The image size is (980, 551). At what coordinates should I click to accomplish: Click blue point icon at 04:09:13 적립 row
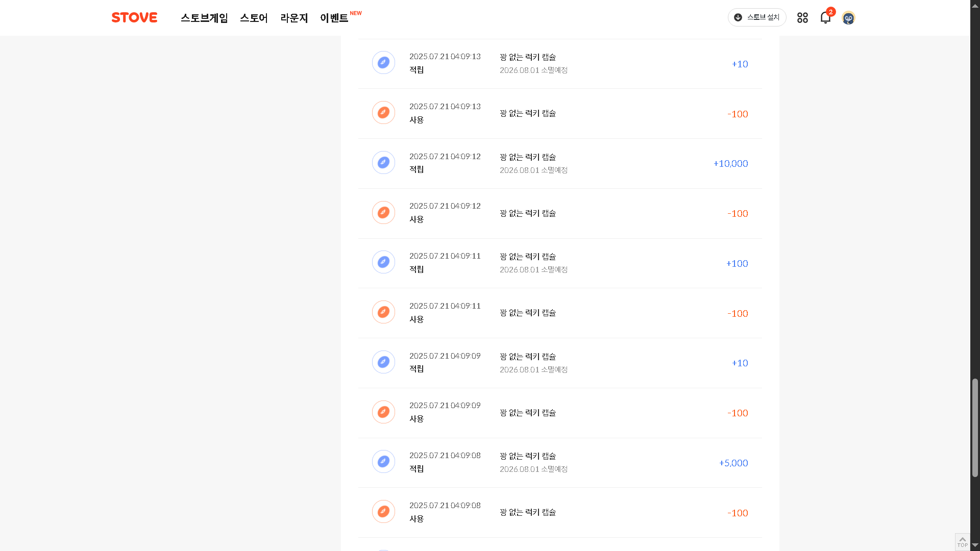[383, 63]
